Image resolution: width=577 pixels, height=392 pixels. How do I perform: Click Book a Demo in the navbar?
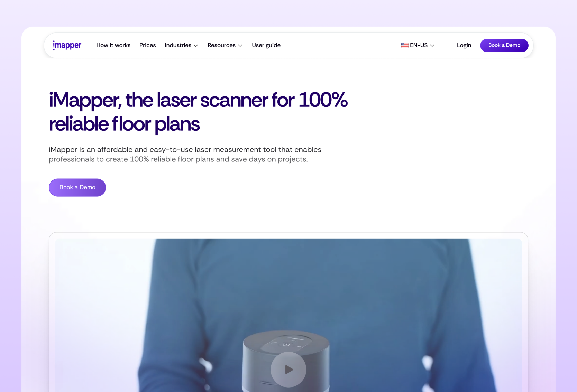pos(504,45)
